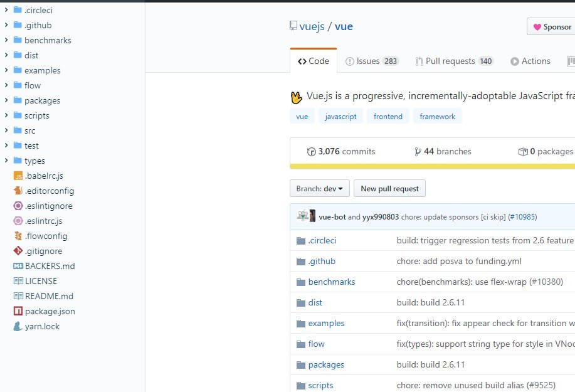The height and width of the screenshot is (392, 575).
Task: Open the scripts folder in sidebar tree
Action: point(36,115)
